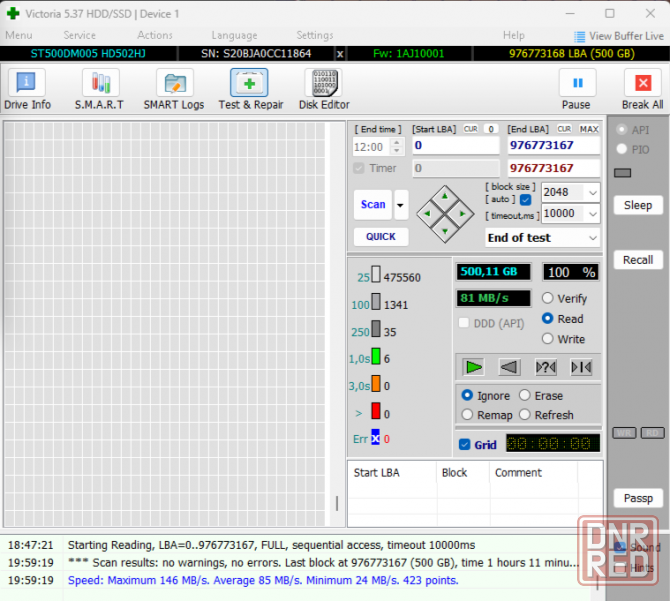670x601 pixels.
Task: Choose the Remap error action
Action: click(x=468, y=415)
